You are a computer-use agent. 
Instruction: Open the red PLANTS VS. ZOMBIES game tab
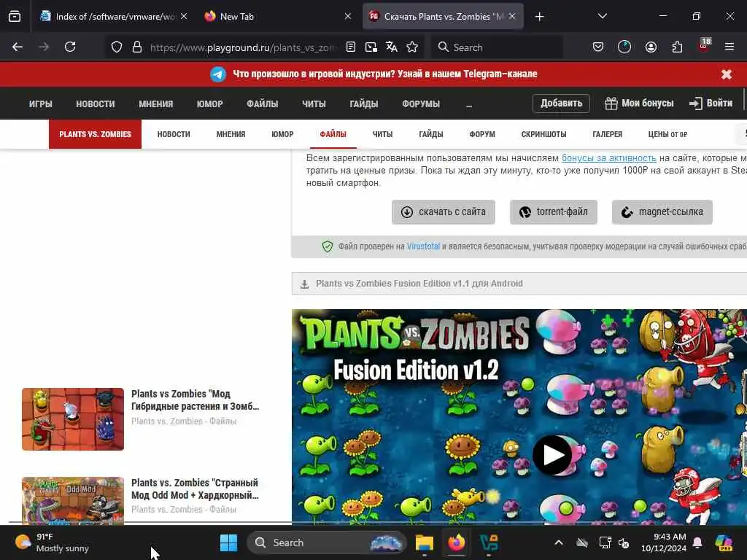click(x=96, y=134)
